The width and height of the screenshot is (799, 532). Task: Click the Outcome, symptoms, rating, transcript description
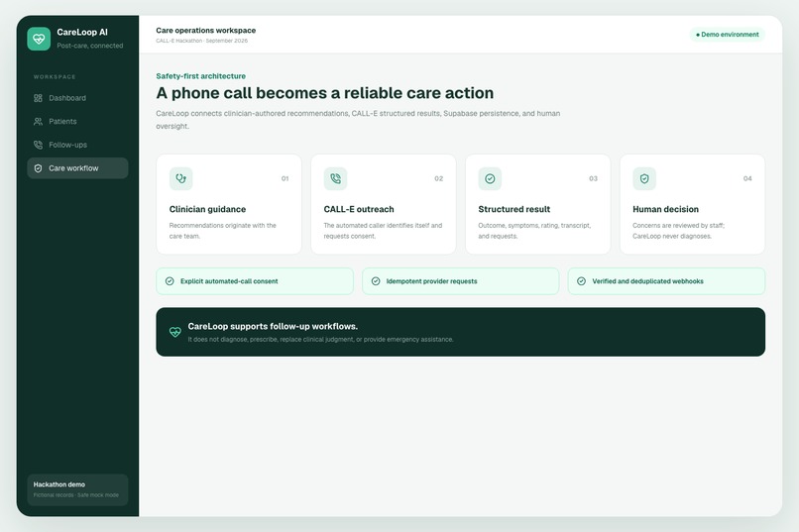point(534,231)
